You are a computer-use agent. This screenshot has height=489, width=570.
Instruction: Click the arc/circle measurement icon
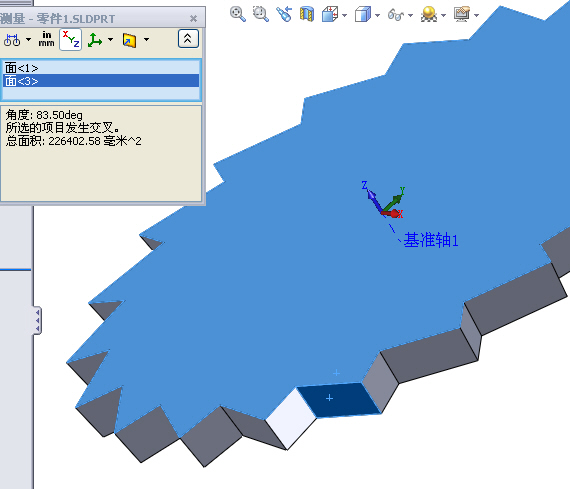point(12,40)
